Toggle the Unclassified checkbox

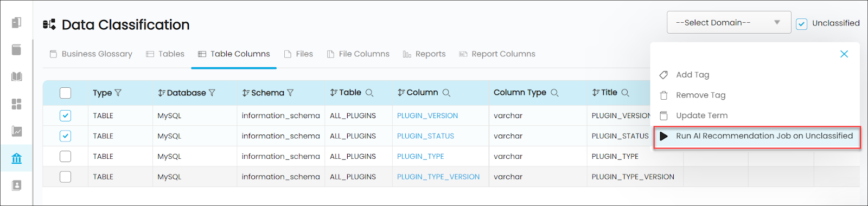[x=801, y=24]
